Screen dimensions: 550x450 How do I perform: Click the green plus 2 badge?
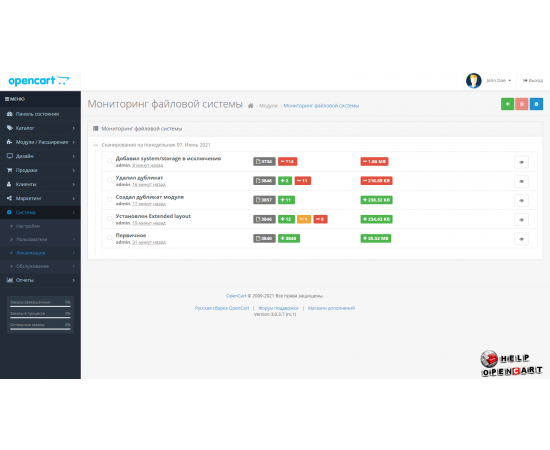285,181
